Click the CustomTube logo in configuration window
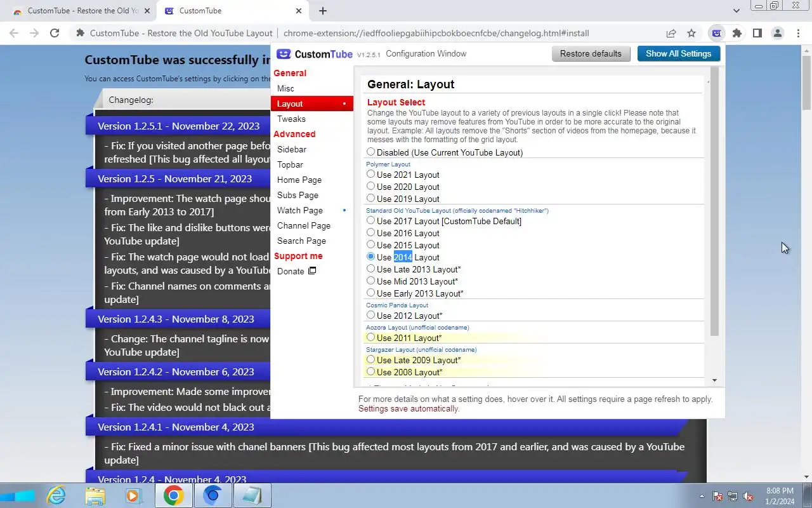This screenshot has height=508, width=812. tap(315, 54)
